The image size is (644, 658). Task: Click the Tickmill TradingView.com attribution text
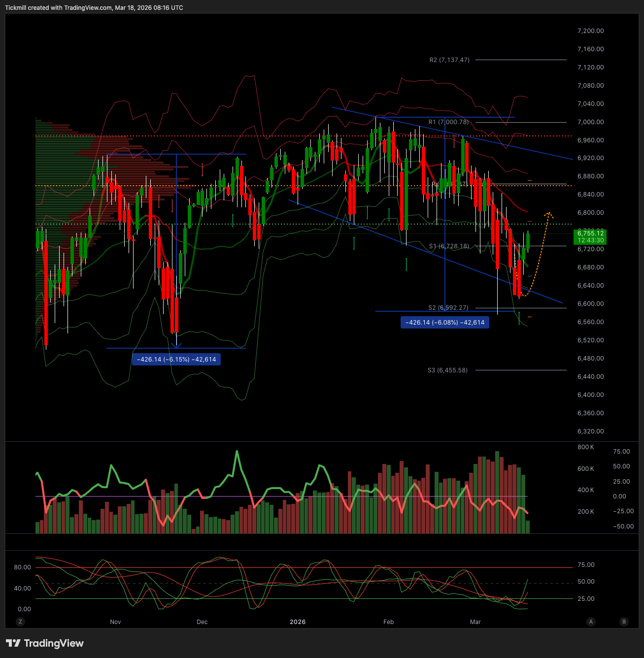[94, 8]
